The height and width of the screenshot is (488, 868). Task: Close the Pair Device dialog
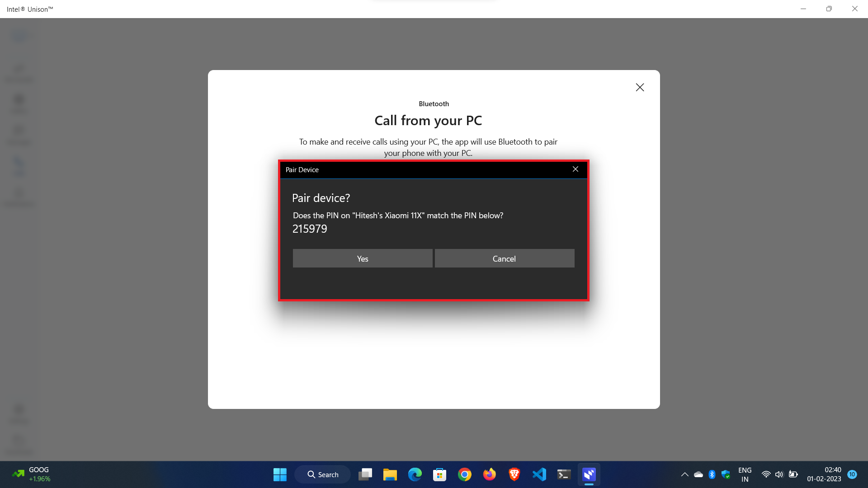[576, 169]
